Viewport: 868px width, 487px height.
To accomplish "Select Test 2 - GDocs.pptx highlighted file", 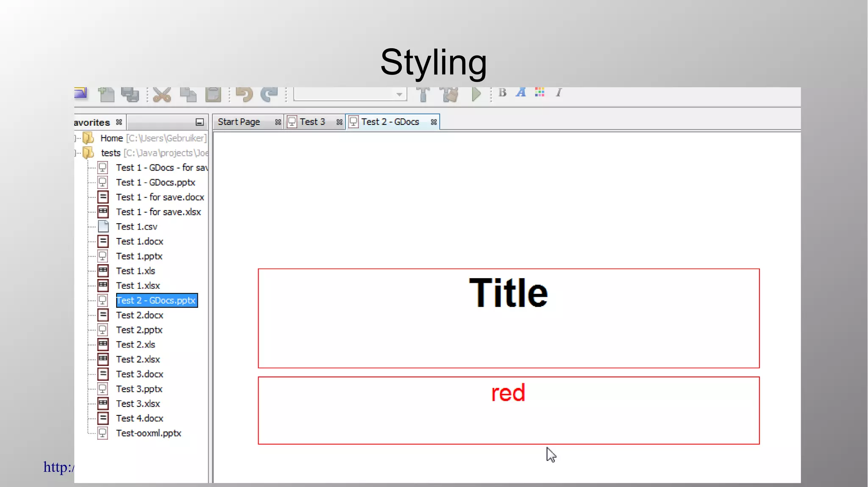I will (156, 300).
